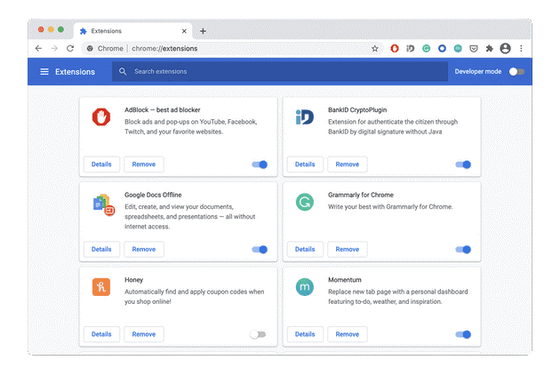Image resolution: width=560 pixels, height=392 pixels.
Task: Close the Extensions tab
Action: [184, 31]
